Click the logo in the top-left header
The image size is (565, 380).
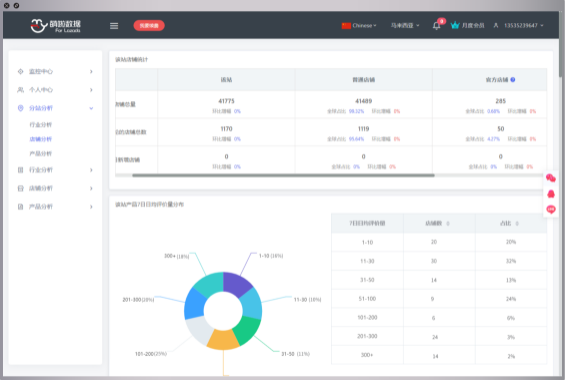coord(55,26)
